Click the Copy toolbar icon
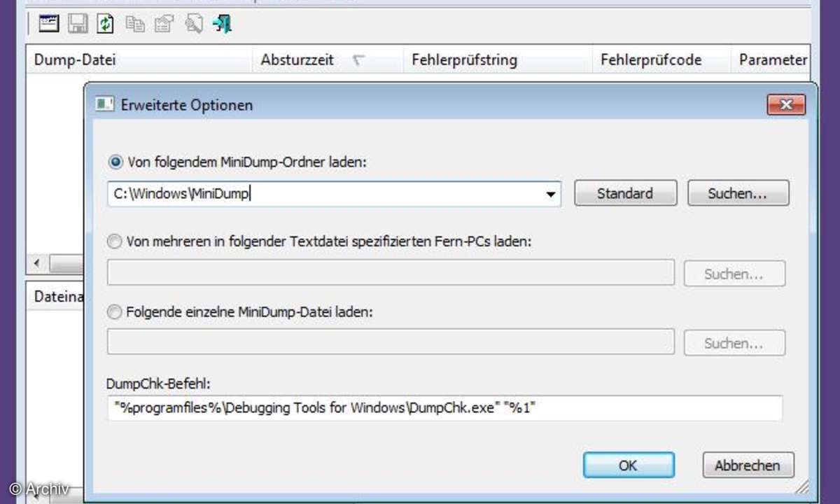840x504 pixels. pos(134,24)
